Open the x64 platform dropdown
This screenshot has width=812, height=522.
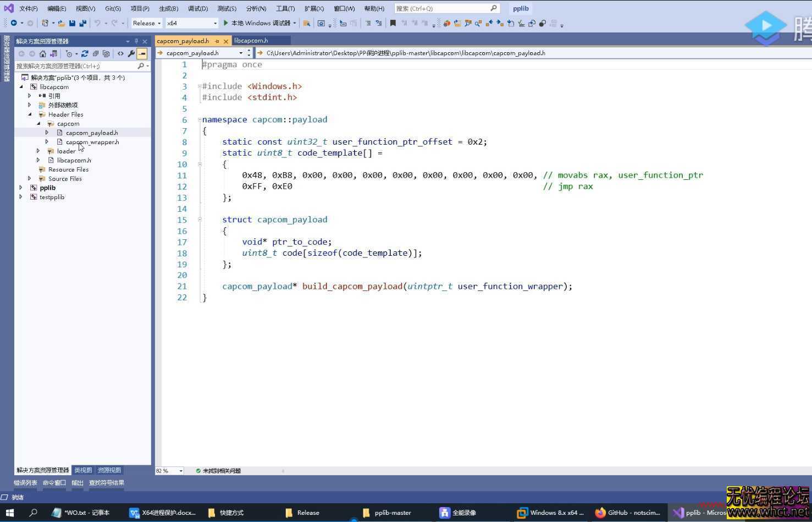192,23
